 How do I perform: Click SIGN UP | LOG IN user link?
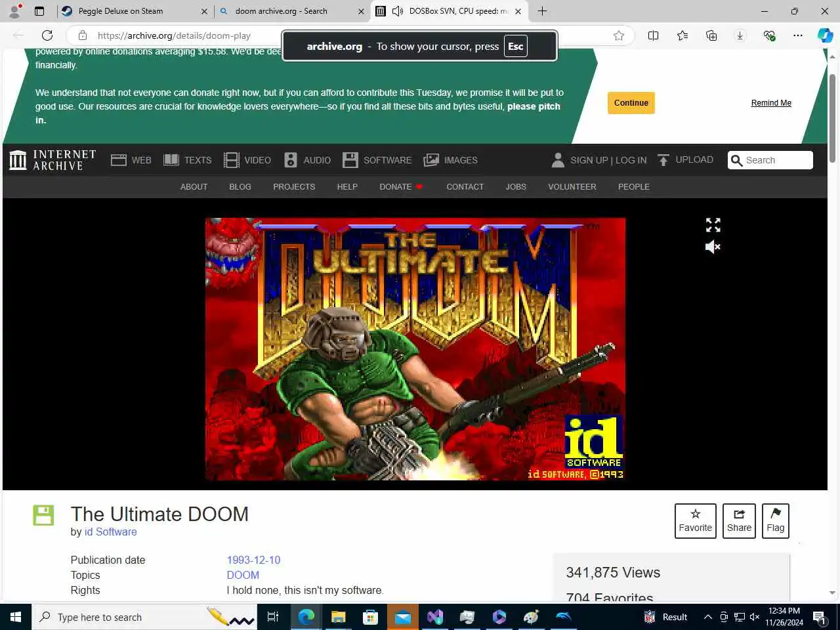(599, 160)
